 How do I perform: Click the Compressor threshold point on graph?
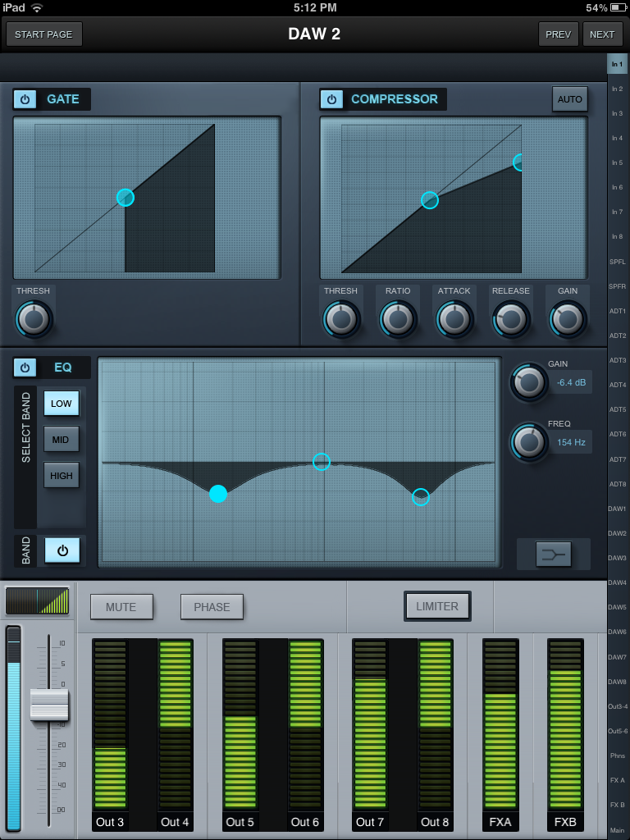430,200
